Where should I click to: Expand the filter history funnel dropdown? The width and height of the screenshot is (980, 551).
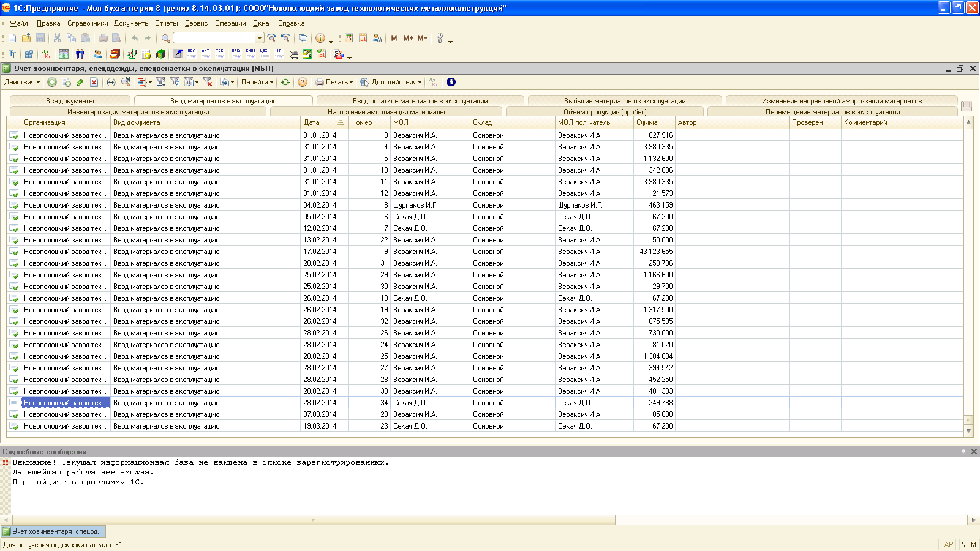[x=192, y=82]
